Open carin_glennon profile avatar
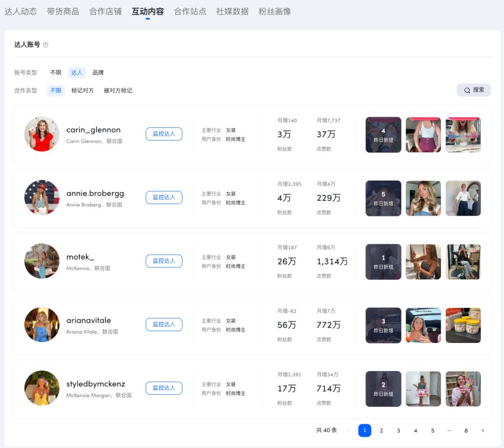504x448 pixels. point(42,134)
